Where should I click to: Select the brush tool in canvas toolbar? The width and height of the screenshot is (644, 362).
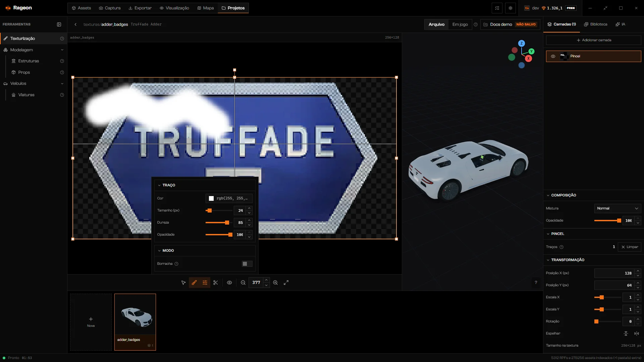click(194, 283)
